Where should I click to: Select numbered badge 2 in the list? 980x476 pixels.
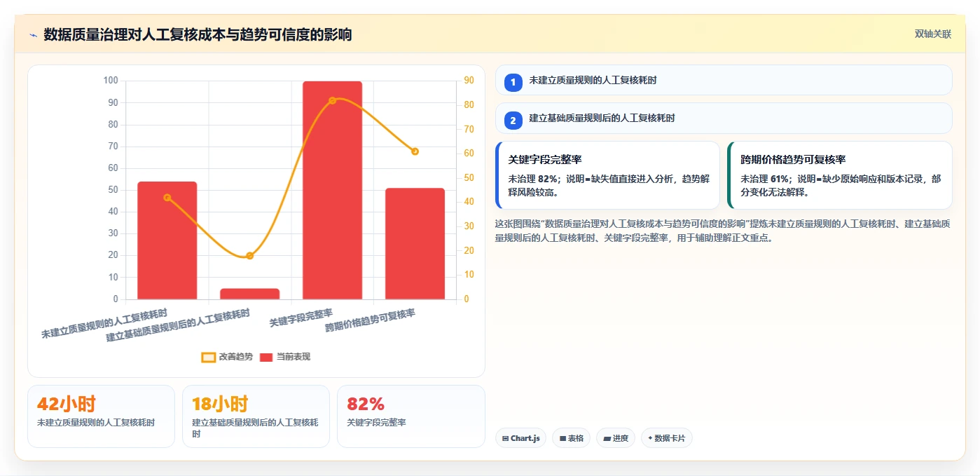coord(513,121)
